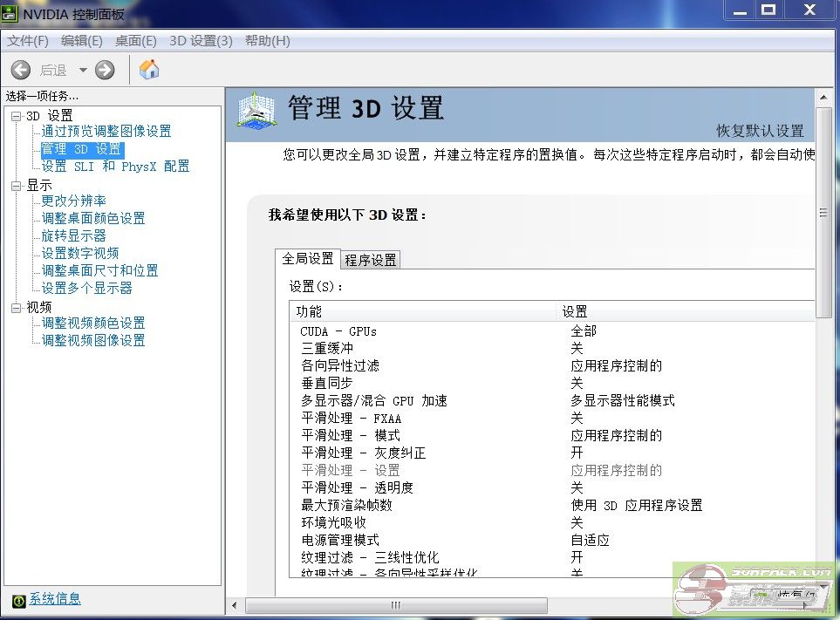Click the Back arrow icon
Image resolution: width=840 pixels, height=620 pixels.
pyautogui.click(x=21, y=70)
